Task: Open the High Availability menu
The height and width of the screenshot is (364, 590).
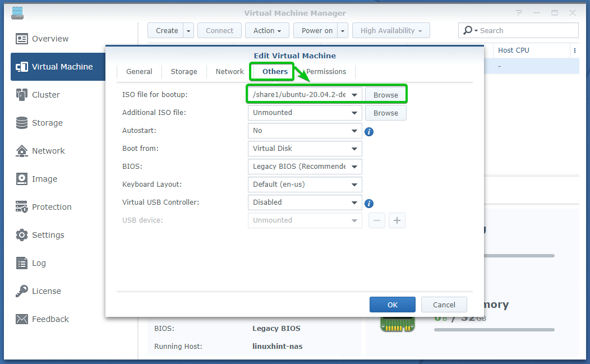Action: pyautogui.click(x=391, y=30)
